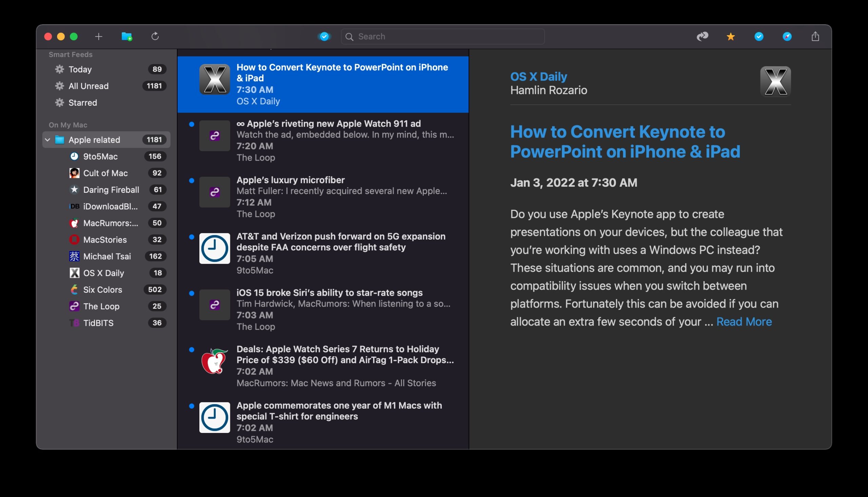
Task: Click the OS X Daily link in article header
Action: pyautogui.click(x=538, y=77)
